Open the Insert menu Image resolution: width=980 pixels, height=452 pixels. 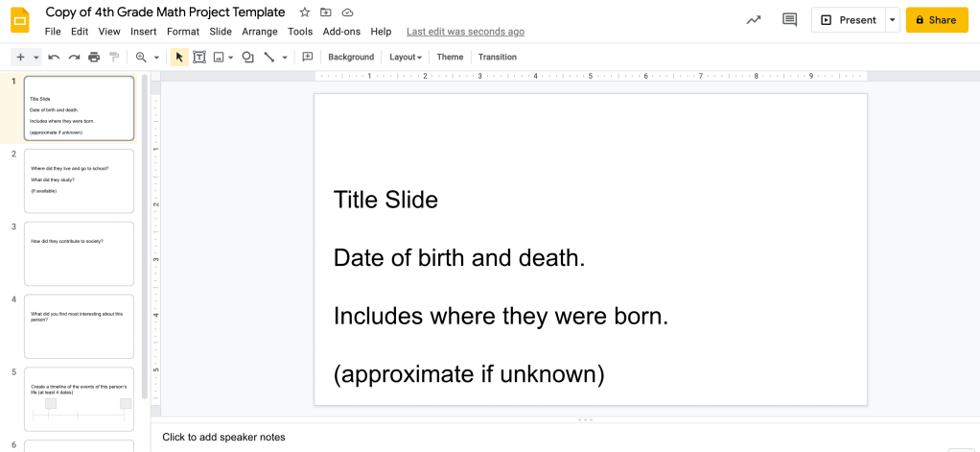click(143, 32)
